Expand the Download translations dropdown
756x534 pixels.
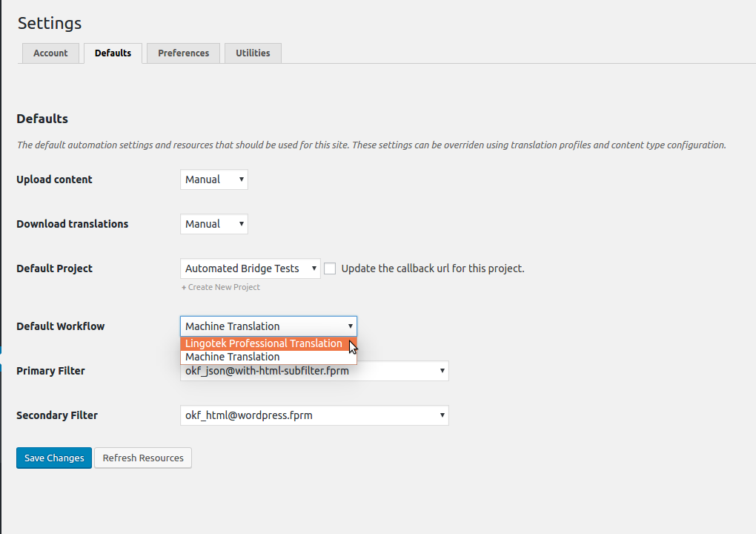point(213,224)
